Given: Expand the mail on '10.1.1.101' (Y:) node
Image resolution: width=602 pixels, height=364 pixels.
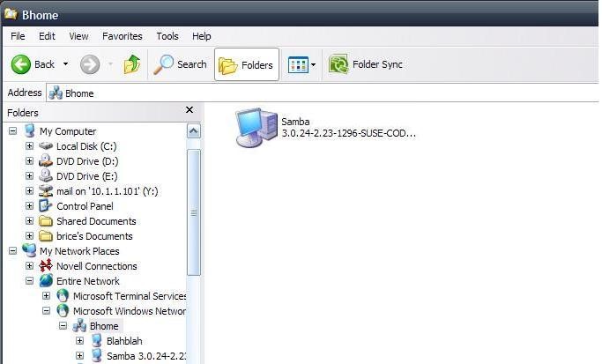Looking at the screenshot, I should (29, 191).
